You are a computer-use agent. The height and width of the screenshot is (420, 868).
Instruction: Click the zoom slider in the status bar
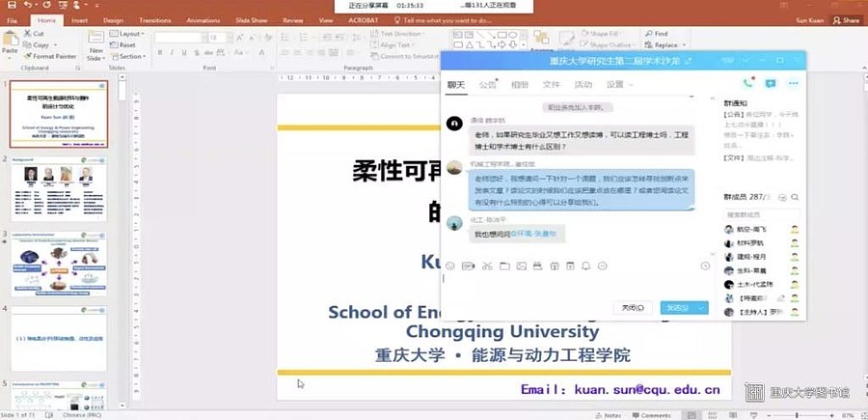(798, 415)
